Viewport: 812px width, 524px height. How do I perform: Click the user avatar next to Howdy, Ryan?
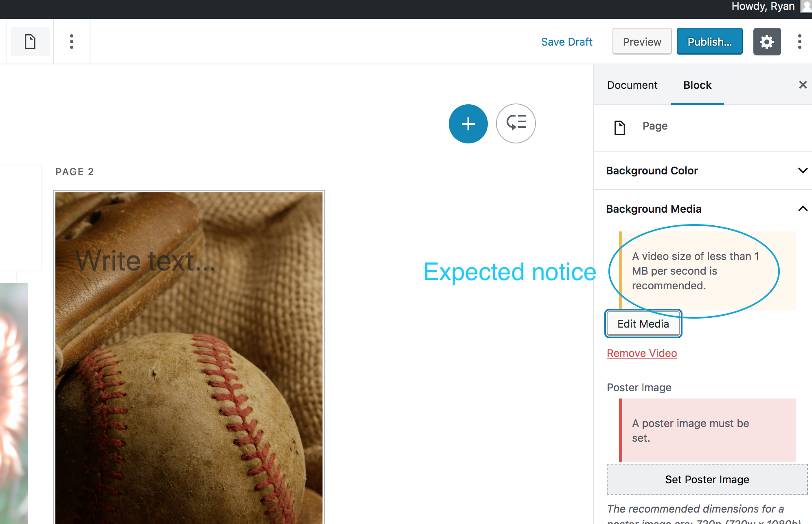[807, 6]
